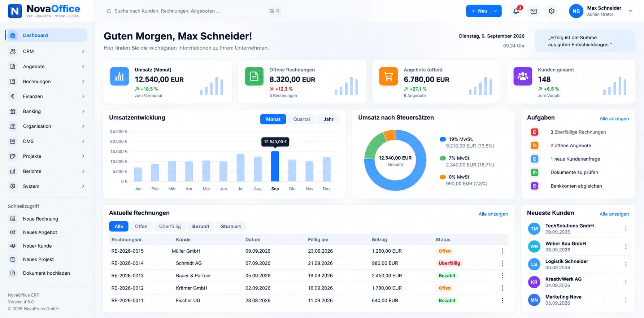Click the Banking sidebar icon

pyautogui.click(x=13, y=111)
